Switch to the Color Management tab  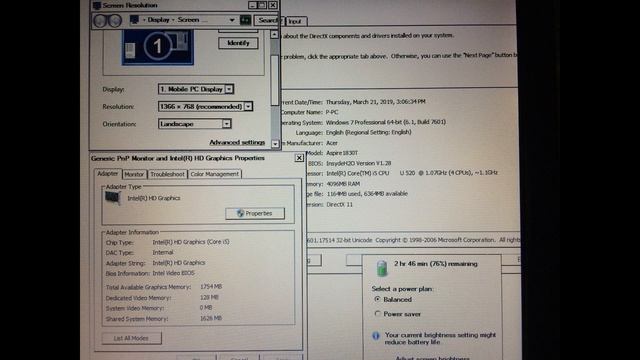point(215,174)
